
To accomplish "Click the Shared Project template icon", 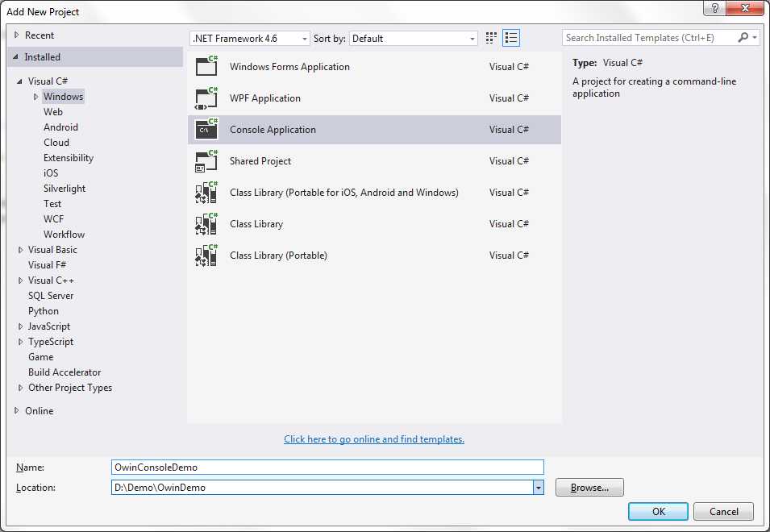I will click(206, 161).
